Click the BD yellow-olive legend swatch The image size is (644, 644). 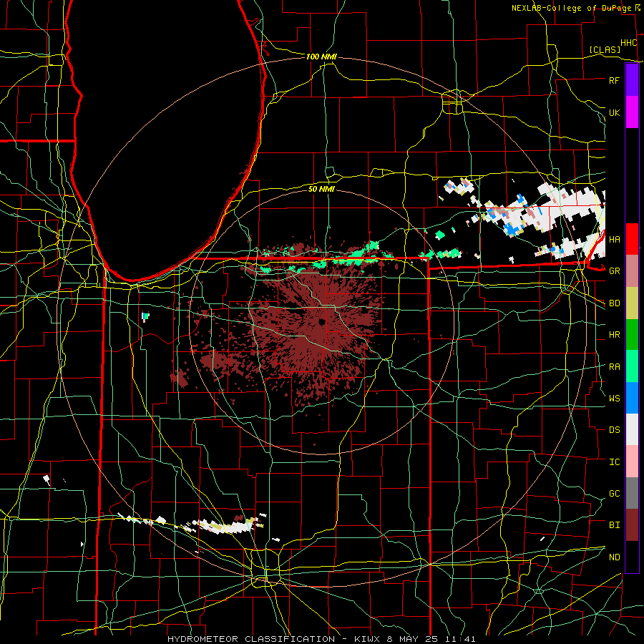pyautogui.click(x=632, y=303)
